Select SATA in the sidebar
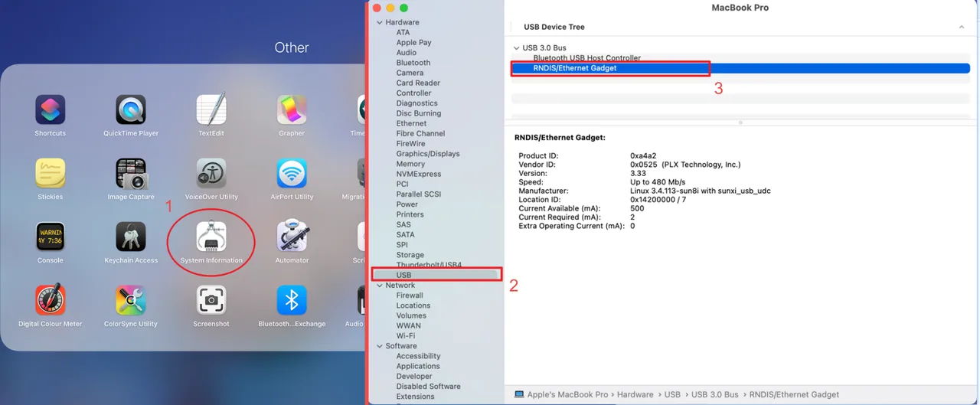The height and width of the screenshot is (405, 980). point(405,234)
